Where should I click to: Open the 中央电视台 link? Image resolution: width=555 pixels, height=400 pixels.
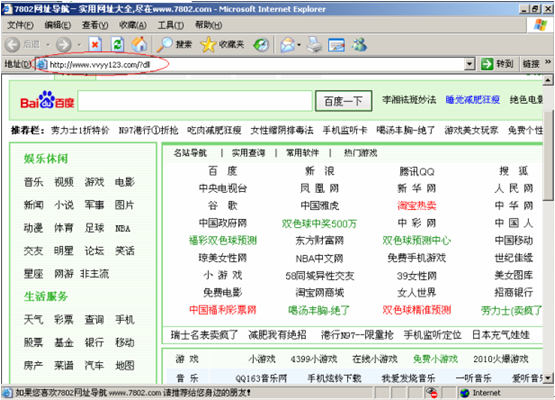pyautogui.click(x=222, y=188)
